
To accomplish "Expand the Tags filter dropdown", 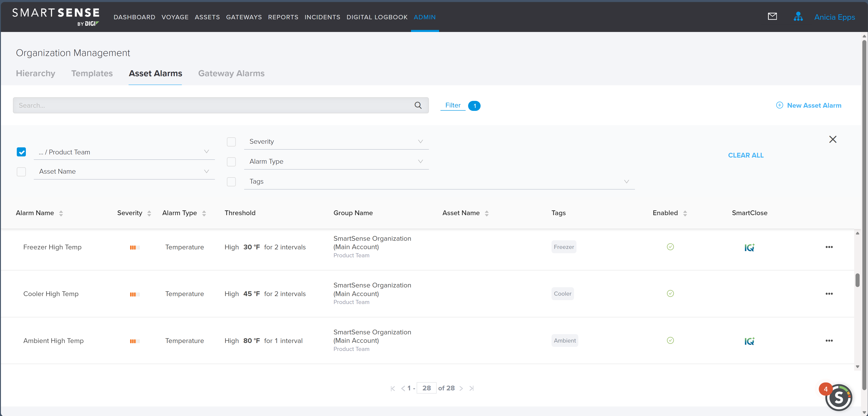I will 626,182.
